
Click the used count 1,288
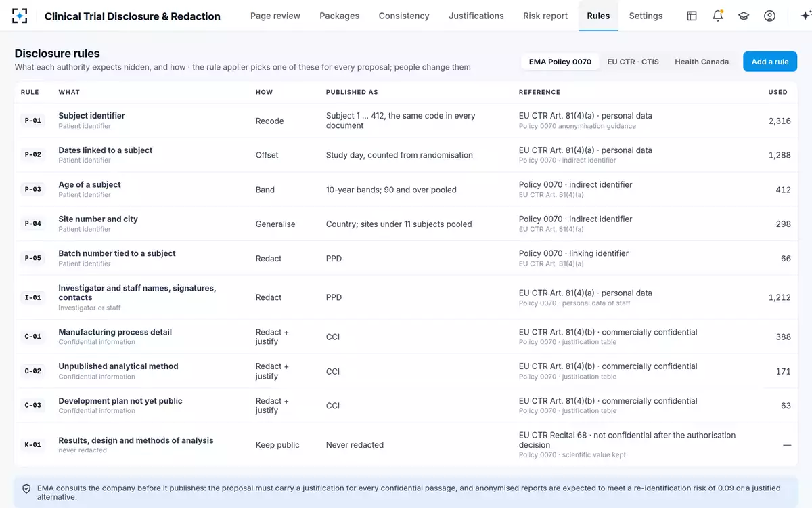[x=780, y=155]
